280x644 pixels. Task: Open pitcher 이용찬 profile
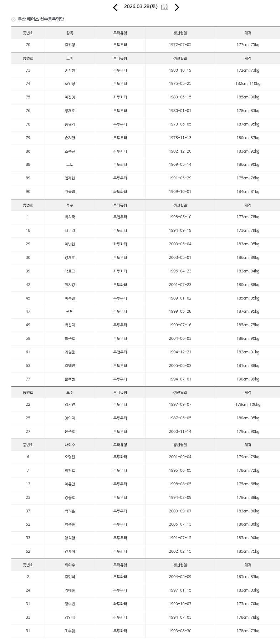pyautogui.click(x=70, y=298)
